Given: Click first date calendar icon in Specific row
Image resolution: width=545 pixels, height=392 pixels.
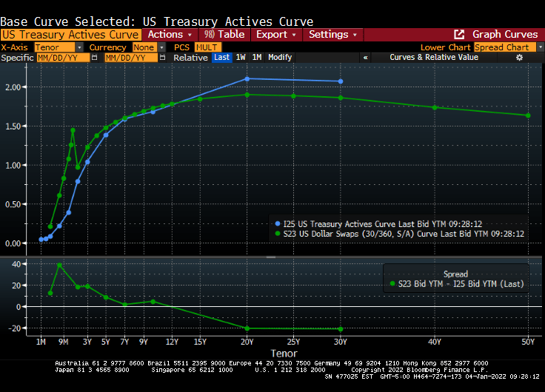Looking at the screenshot, I should pyautogui.click(x=96, y=58).
